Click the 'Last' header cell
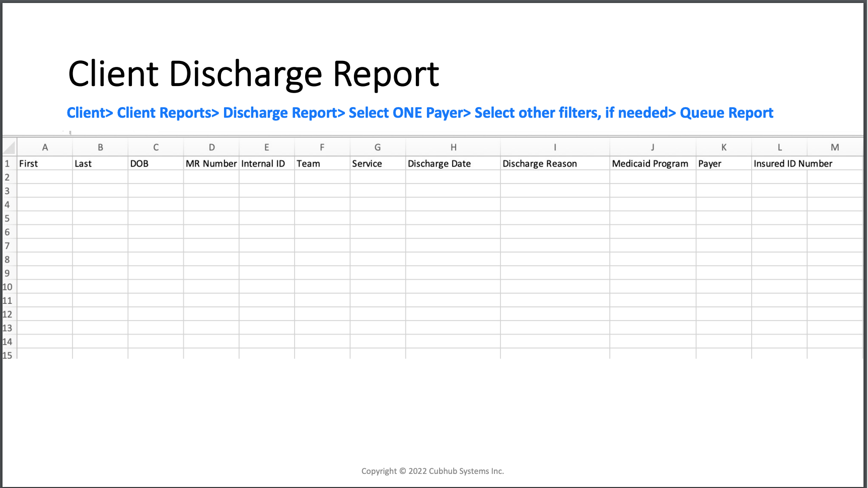The width and height of the screenshot is (868, 488). [100, 164]
